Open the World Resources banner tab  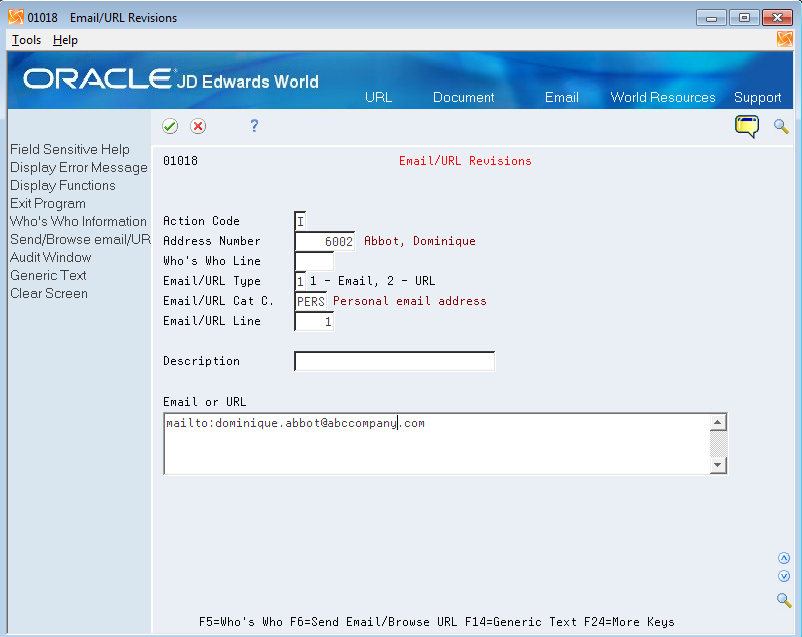click(663, 97)
